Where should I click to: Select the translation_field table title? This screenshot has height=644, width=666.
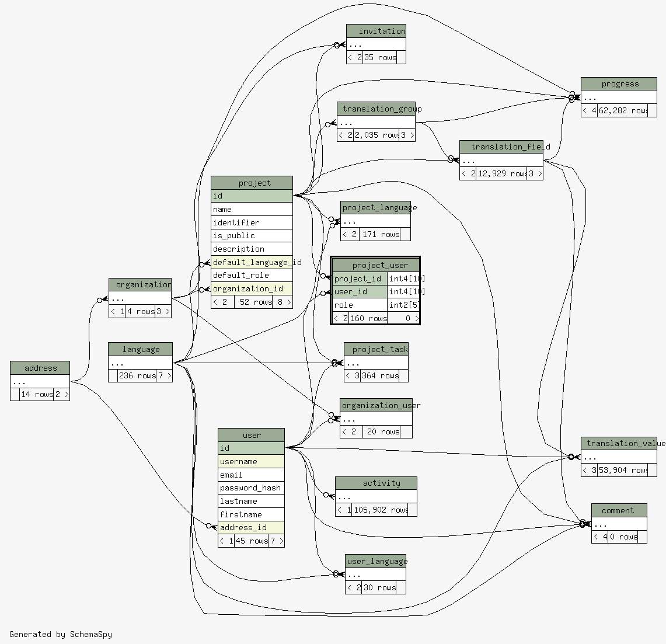pos(501,147)
